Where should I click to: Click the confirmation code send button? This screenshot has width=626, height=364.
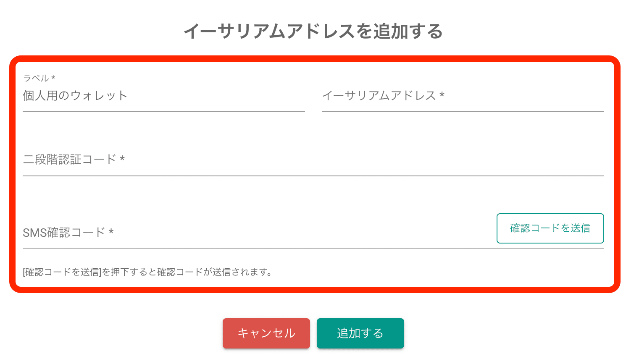550,228
